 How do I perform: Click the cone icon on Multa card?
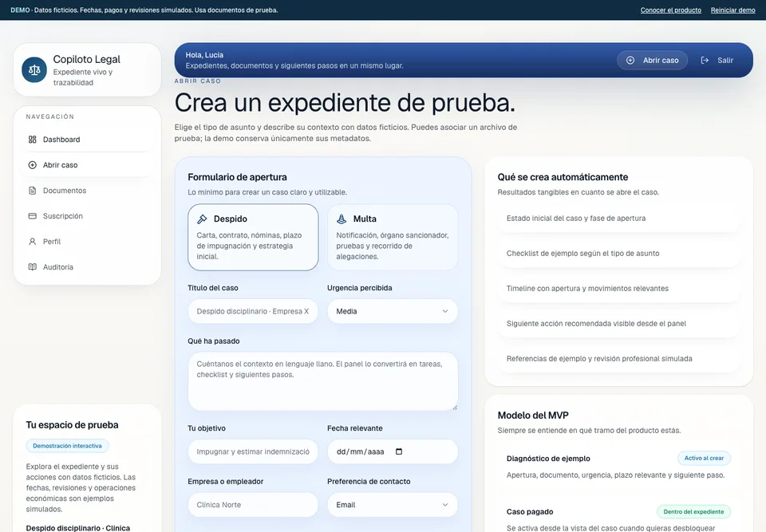click(x=342, y=219)
